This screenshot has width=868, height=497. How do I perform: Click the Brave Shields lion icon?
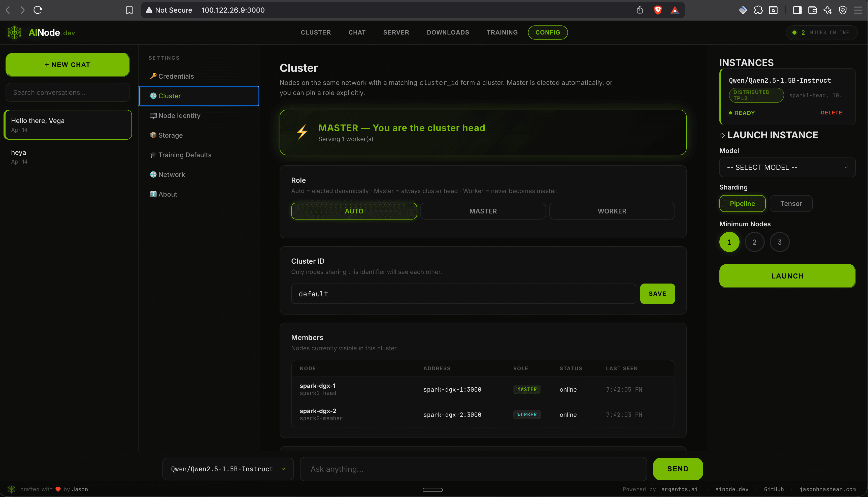tap(658, 10)
